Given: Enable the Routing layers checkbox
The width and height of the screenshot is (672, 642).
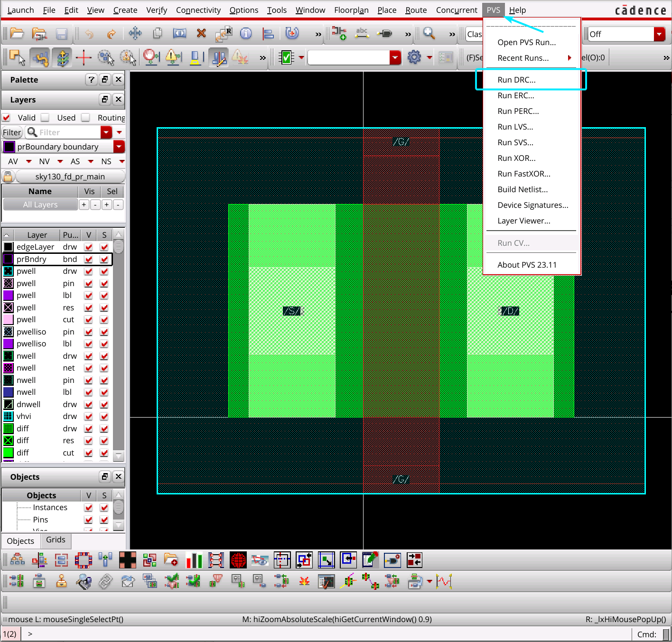Looking at the screenshot, I should coord(85,117).
